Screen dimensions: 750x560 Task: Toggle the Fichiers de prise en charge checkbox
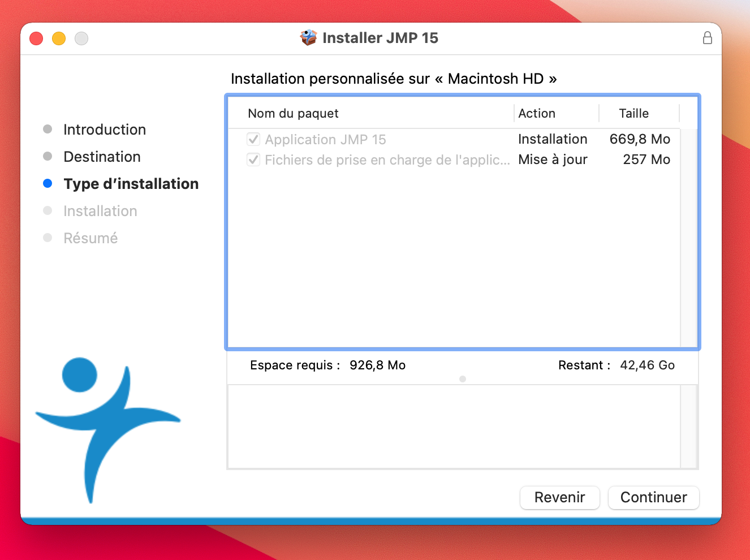(253, 160)
